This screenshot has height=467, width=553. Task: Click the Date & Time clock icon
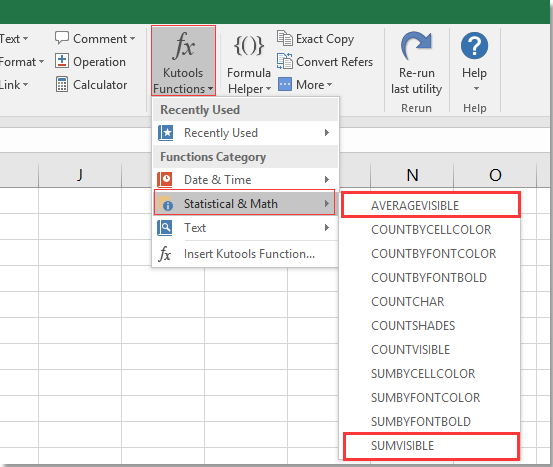(x=165, y=180)
